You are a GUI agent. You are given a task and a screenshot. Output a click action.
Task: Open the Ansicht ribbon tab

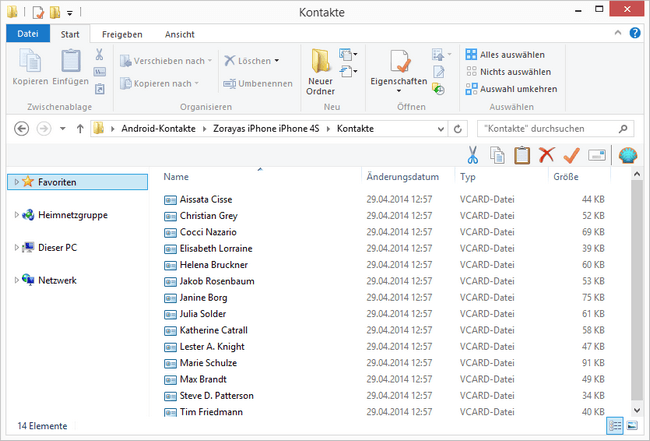click(x=179, y=34)
